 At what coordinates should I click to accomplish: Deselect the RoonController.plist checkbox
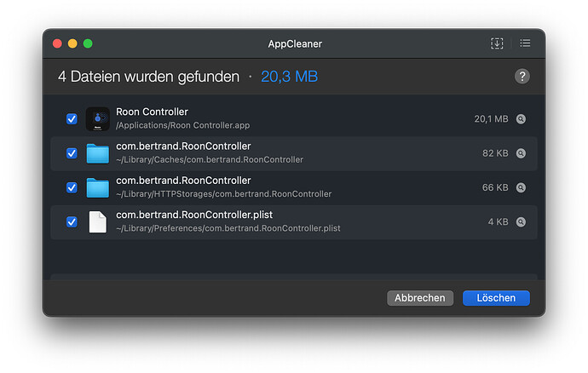coord(72,221)
